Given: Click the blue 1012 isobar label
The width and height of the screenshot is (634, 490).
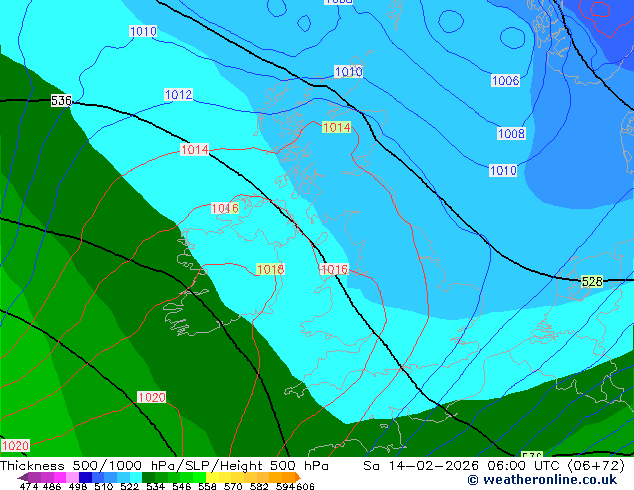Looking at the screenshot, I should (x=178, y=95).
